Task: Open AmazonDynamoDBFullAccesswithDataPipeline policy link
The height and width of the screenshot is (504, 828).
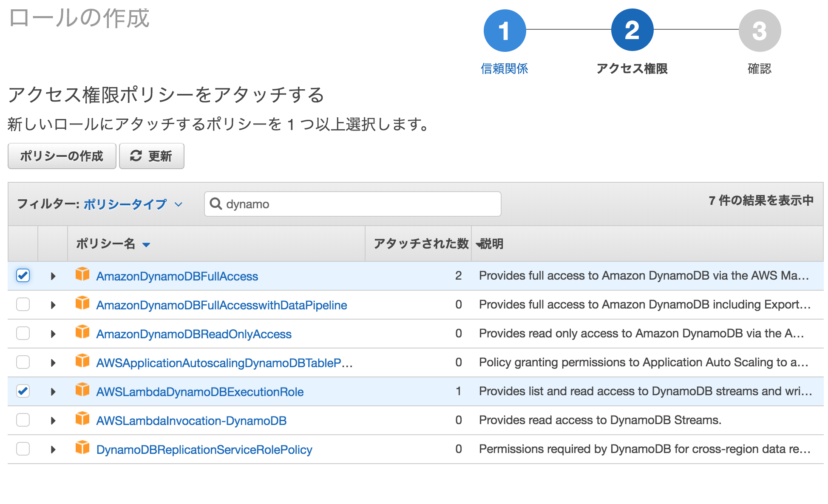Action: tap(221, 305)
